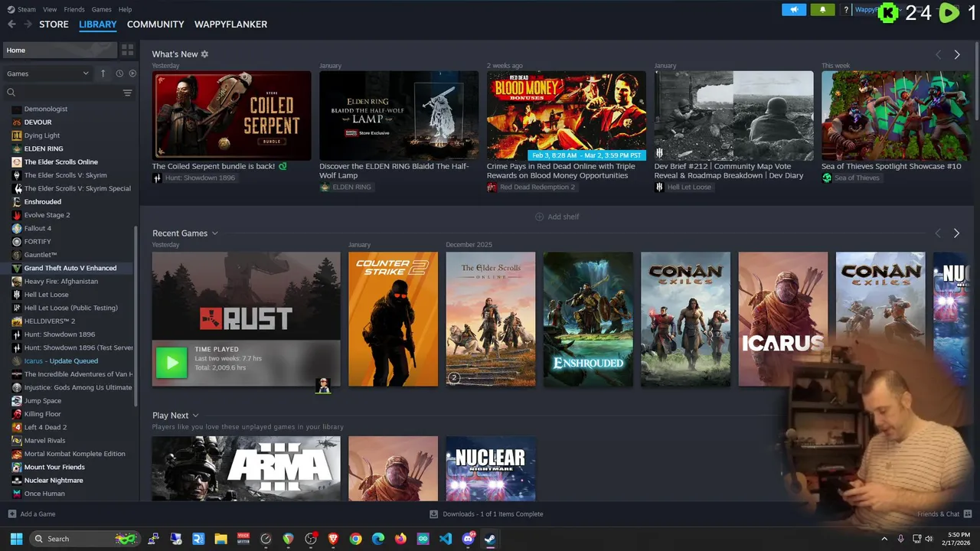This screenshot has width=980, height=551.
Task: Click Add a Game plus button
Action: (x=31, y=514)
